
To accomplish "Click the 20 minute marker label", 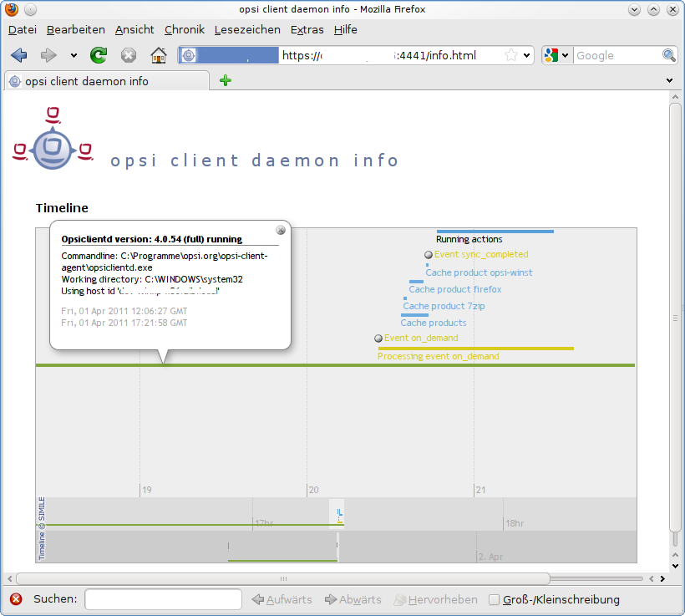I will point(313,490).
